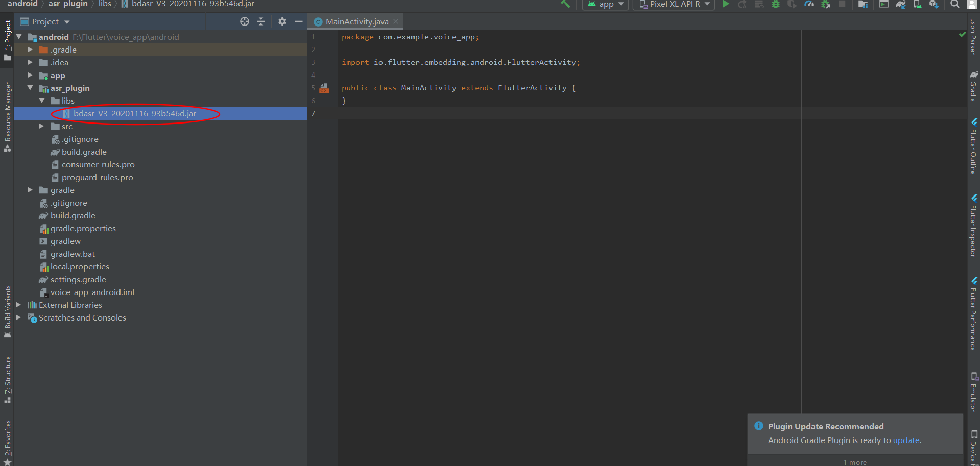Expand the gradle folder
Viewport: 980px width, 466px height.
30,190
